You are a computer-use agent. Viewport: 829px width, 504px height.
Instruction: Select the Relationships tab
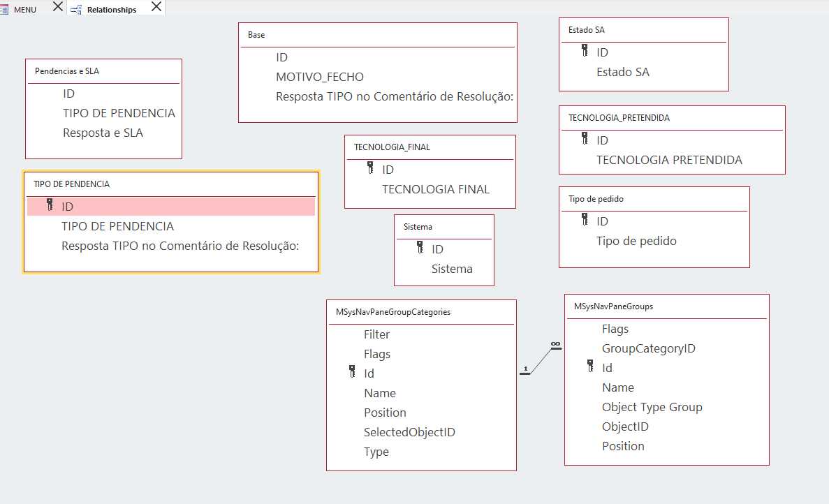pos(112,10)
